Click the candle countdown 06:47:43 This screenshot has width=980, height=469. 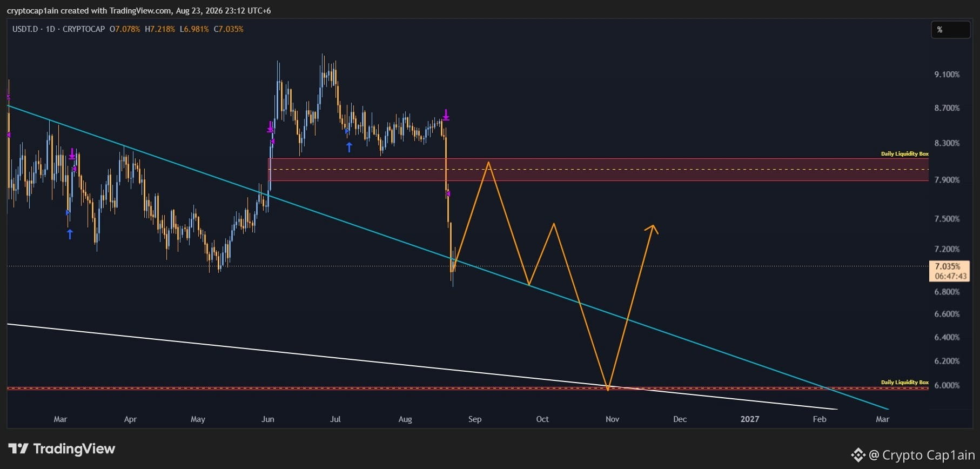[951, 276]
